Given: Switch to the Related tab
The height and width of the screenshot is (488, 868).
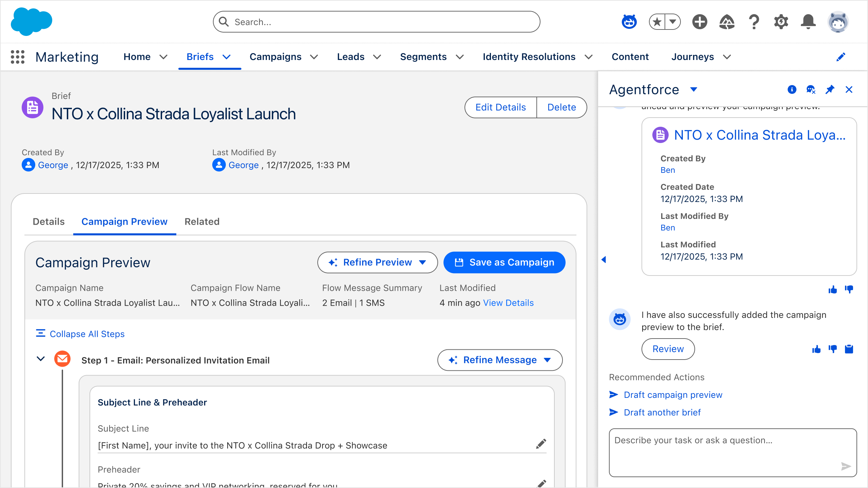Looking at the screenshot, I should pyautogui.click(x=202, y=222).
